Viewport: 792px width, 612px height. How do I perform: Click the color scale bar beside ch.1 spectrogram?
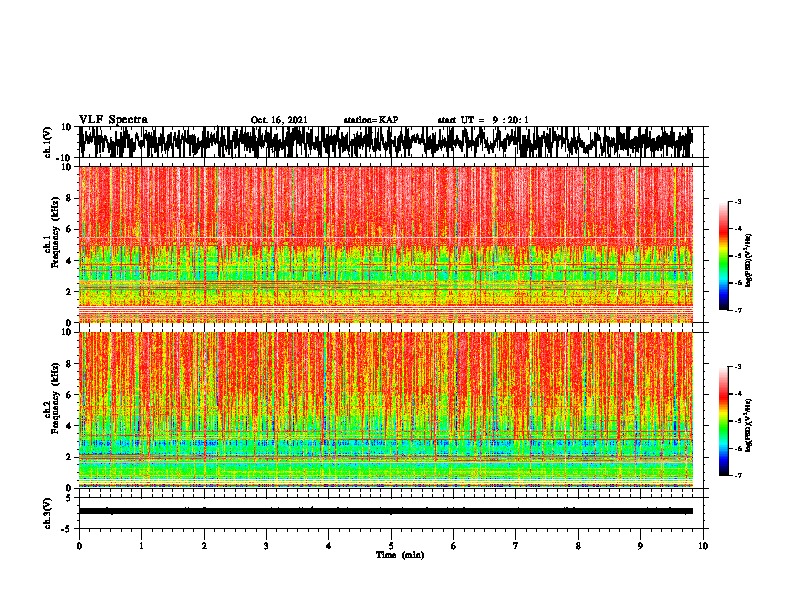click(x=723, y=256)
